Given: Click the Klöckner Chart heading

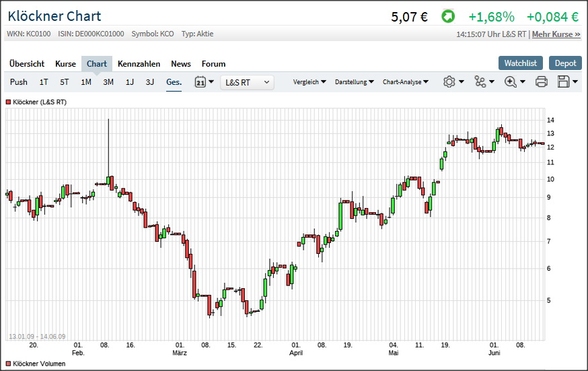Looking at the screenshot, I should [54, 16].
